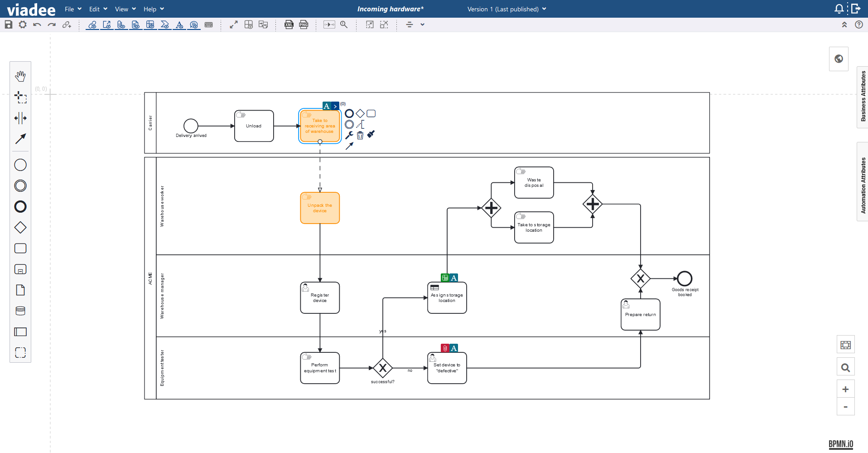Open the help question mark icon

[x=859, y=24]
